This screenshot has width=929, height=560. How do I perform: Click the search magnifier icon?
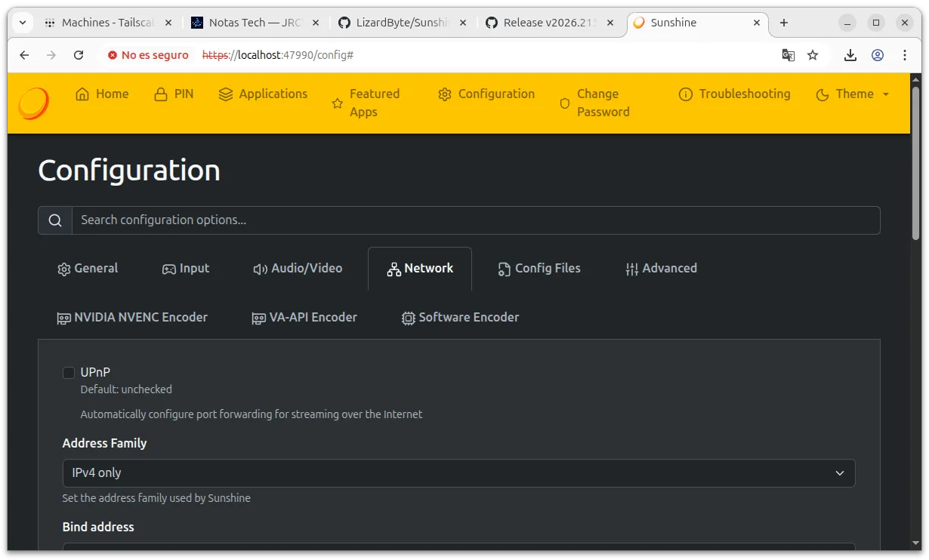pyautogui.click(x=55, y=220)
